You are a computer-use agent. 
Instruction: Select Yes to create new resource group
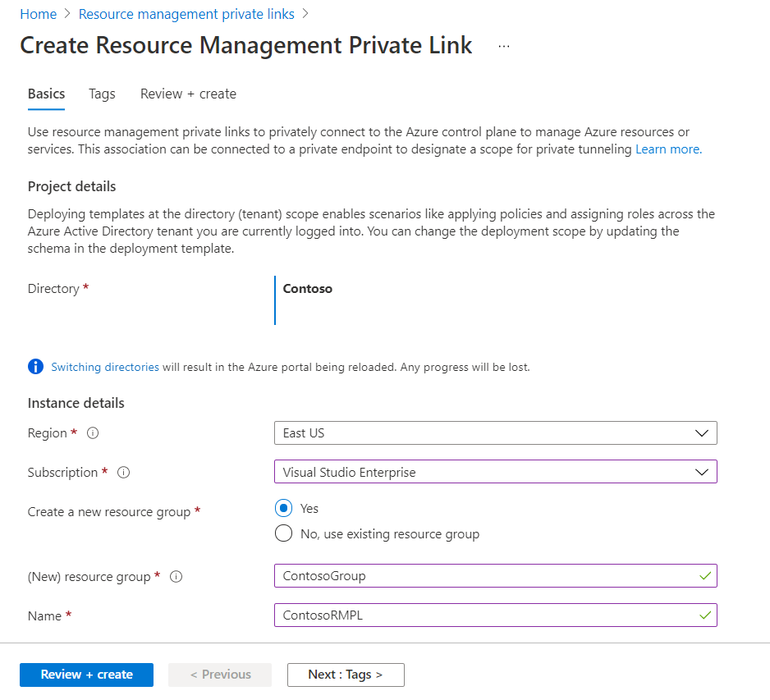tap(284, 509)
